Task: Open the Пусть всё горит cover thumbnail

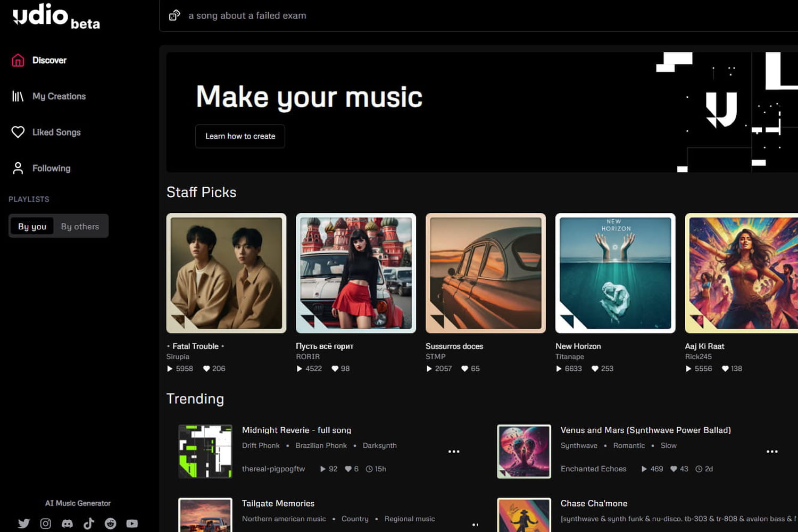Action: pyautogui.click(x=356, y=273)
